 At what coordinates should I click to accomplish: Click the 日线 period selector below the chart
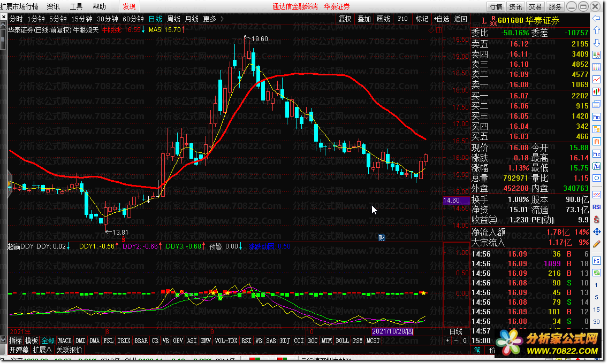(455, 331)
